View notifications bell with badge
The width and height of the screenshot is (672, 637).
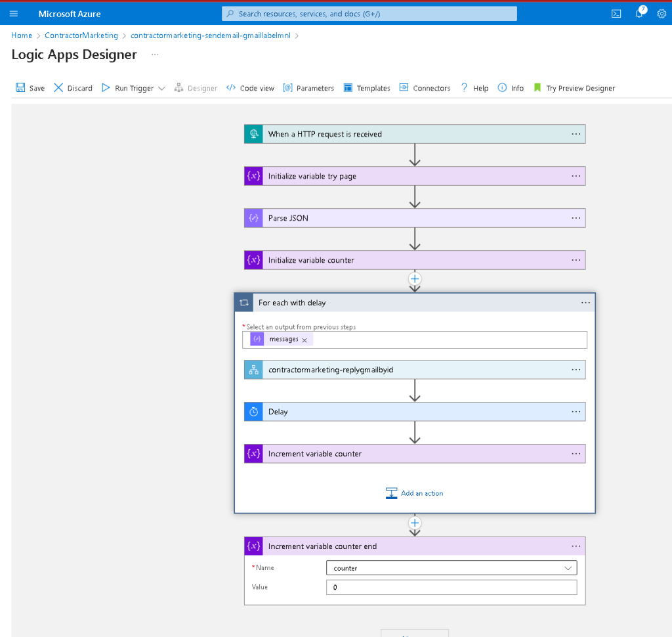tap(639, 13)
